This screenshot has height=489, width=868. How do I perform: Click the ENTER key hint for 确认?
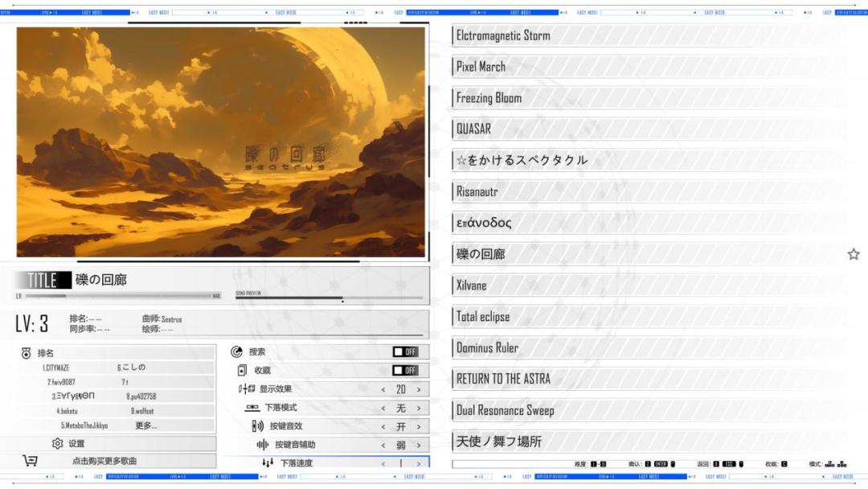661,464
